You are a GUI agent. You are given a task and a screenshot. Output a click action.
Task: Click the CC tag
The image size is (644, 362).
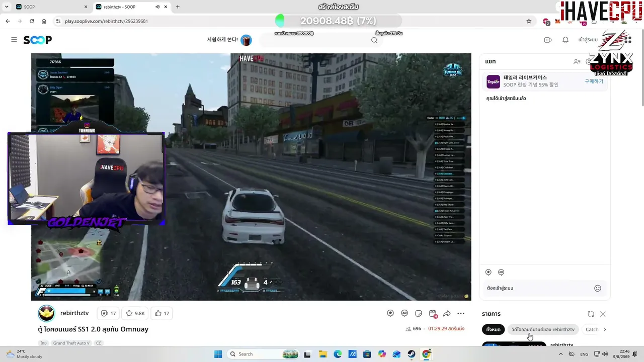click(99, 343)
